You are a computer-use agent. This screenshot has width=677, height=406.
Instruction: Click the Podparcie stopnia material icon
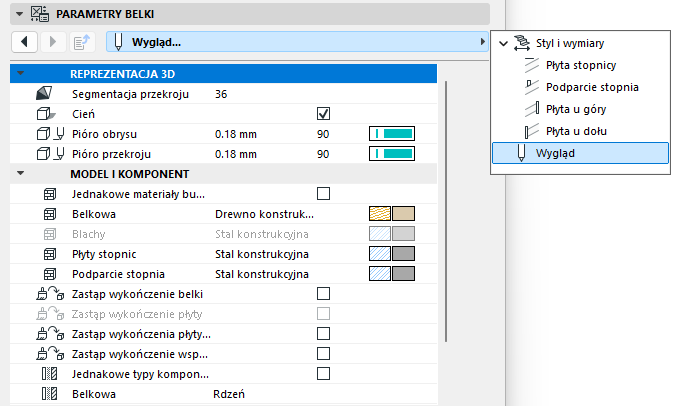click(x=50, y=274)
